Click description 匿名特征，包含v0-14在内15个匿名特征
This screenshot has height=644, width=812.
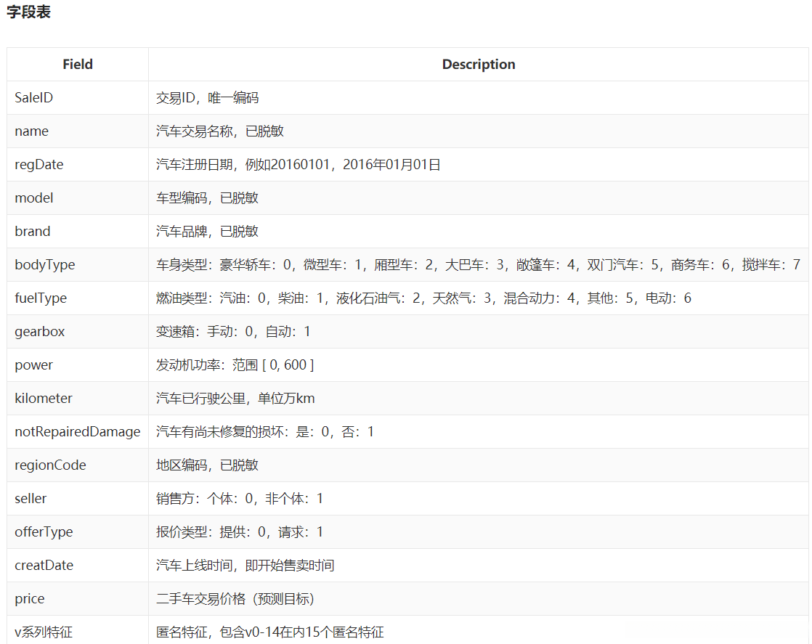coord(270,632)
